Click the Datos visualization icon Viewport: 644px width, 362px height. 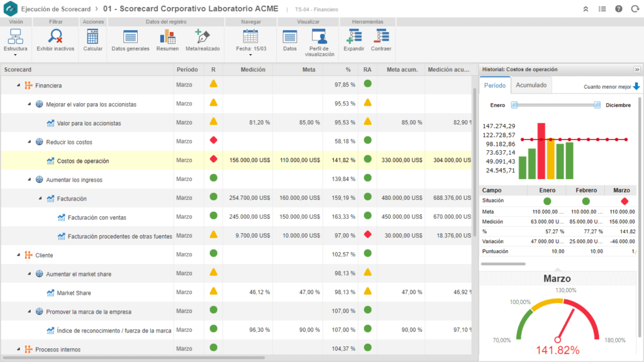[290, 37]
